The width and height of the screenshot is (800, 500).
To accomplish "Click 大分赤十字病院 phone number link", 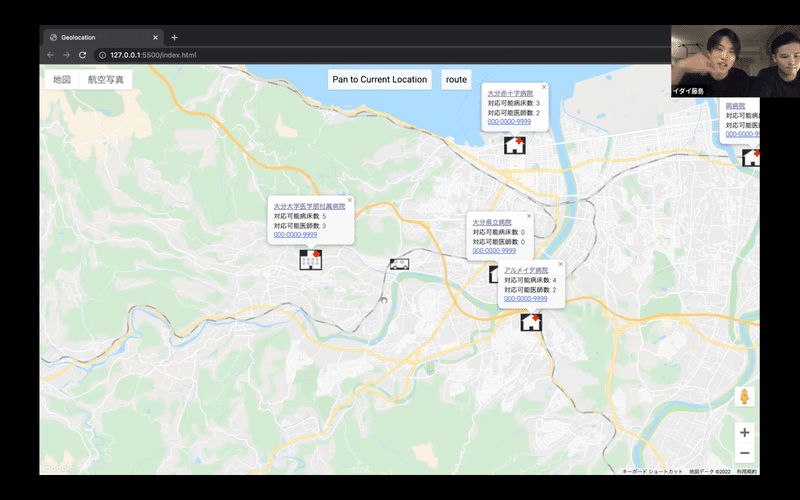I will (x=509, y=122).
